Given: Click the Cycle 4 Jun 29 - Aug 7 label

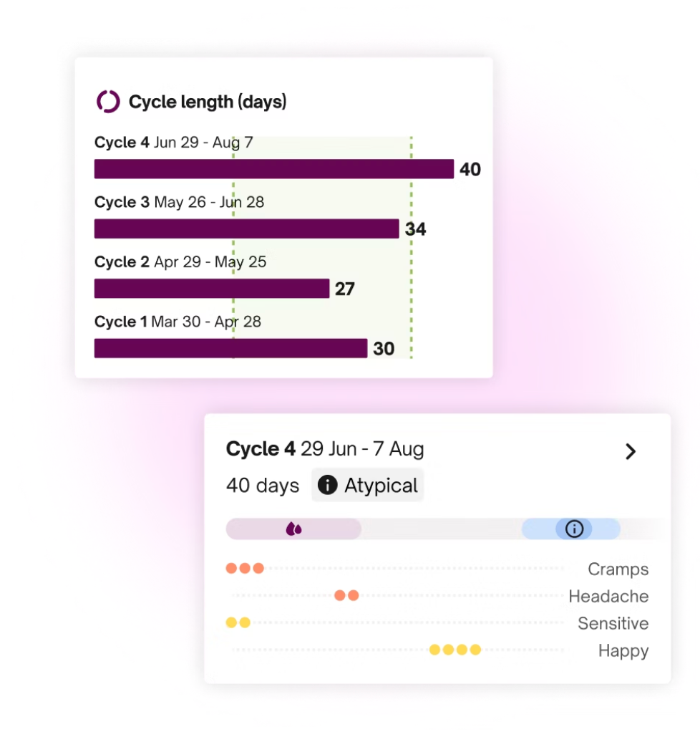Looking at the screenshot, I should [173, 143].
